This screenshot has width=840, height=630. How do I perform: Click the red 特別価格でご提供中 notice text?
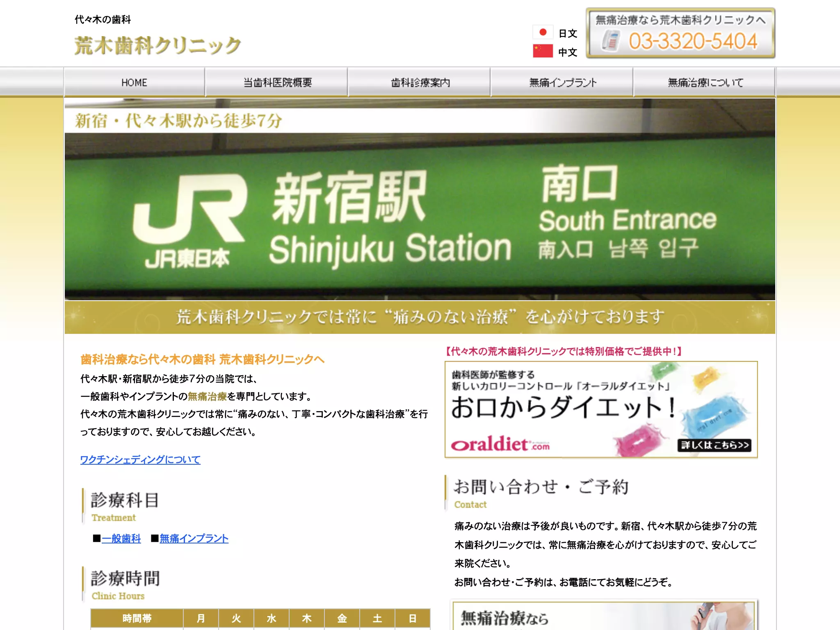point(564,351)
